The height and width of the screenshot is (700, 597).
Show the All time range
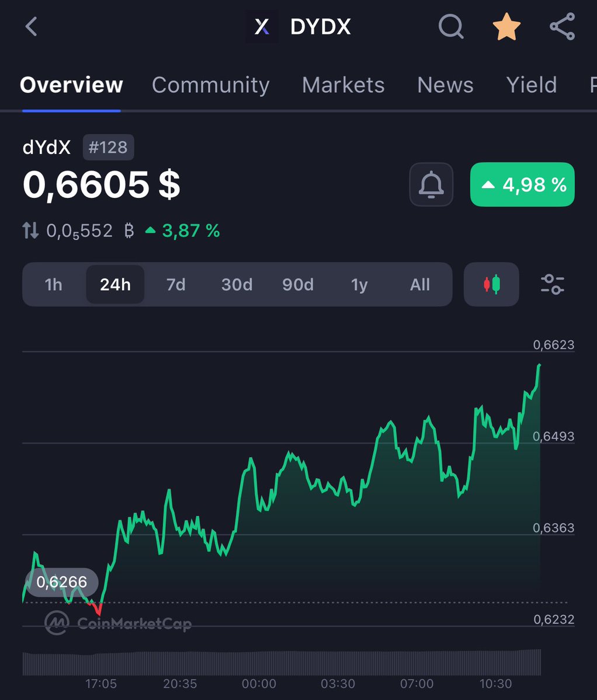click(420, 284)
